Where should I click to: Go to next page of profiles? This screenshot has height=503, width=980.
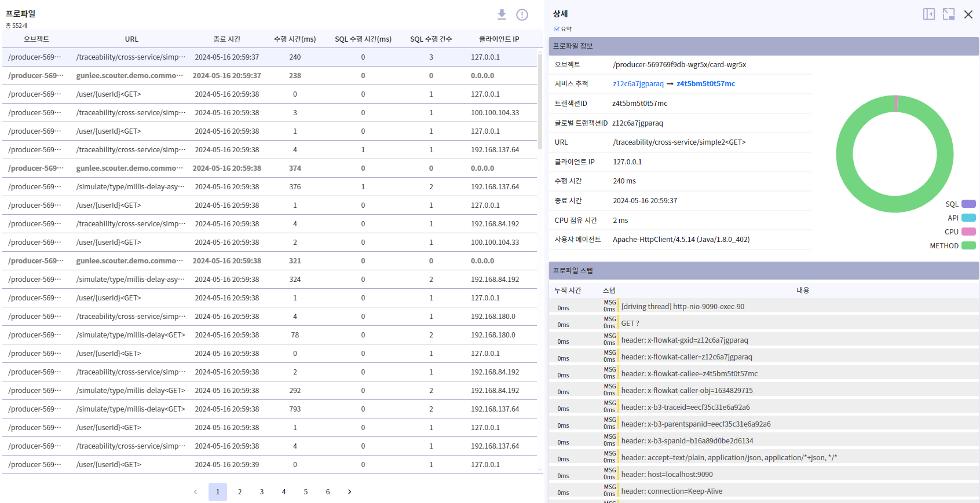pos(349,492)
